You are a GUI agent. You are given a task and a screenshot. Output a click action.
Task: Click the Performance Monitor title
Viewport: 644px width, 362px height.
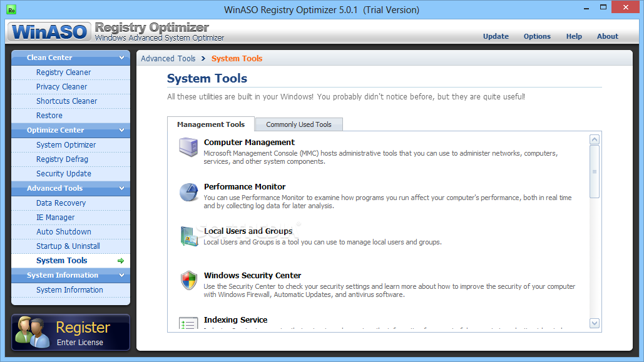(245, 187)
